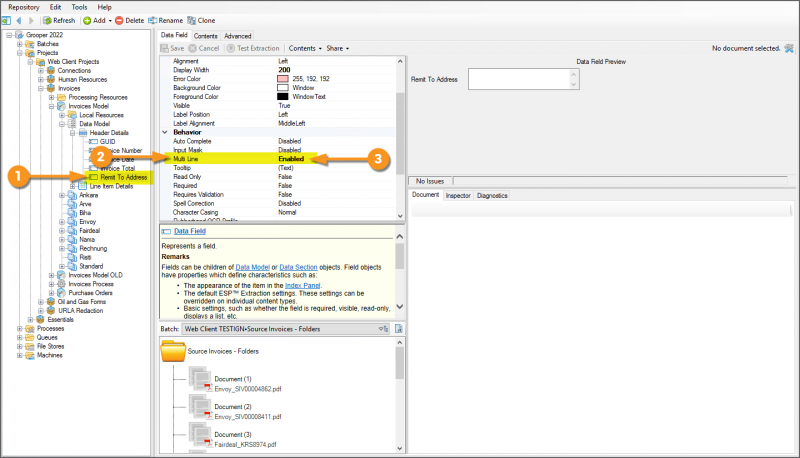
Task: Click the Save button
Action: click(x=172, y=48)
